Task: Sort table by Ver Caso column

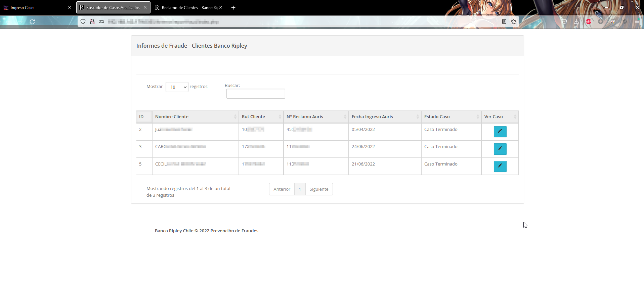Action: coord(500,117)
